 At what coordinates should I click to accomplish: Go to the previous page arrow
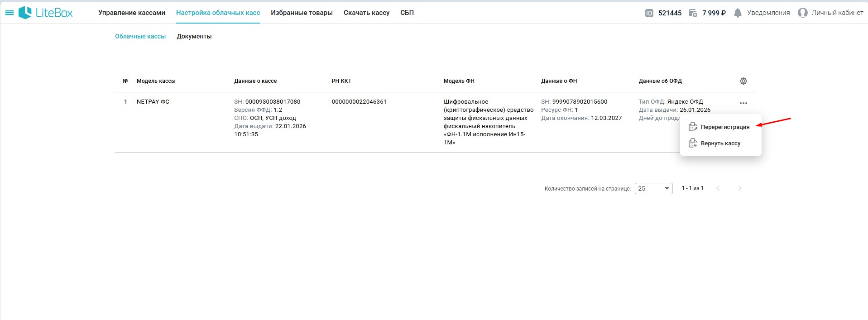point(718,188)
